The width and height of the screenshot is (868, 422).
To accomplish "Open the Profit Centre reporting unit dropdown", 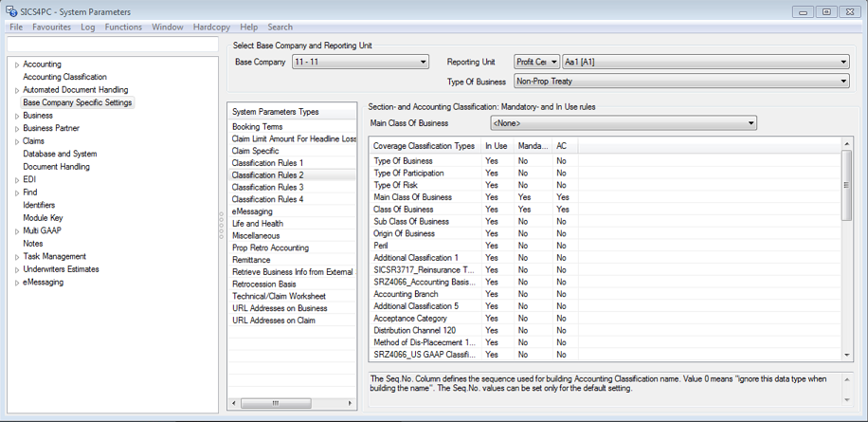I will [x=554, y=63].
